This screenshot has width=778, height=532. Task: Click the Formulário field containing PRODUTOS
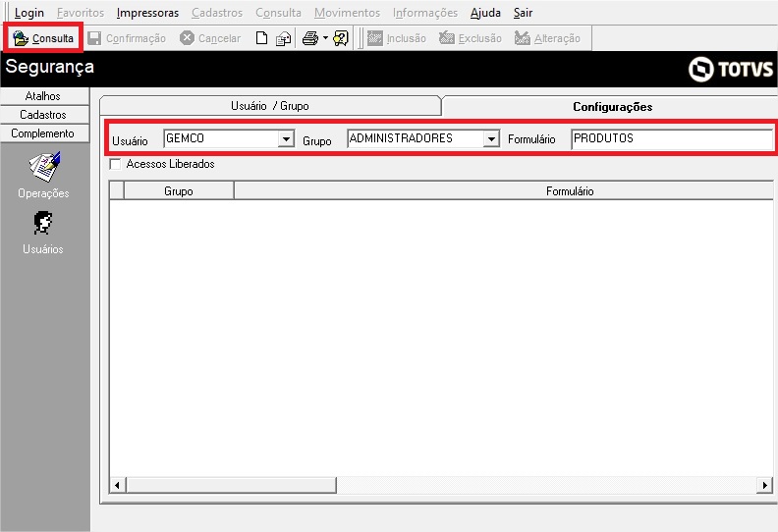point(672,138)
